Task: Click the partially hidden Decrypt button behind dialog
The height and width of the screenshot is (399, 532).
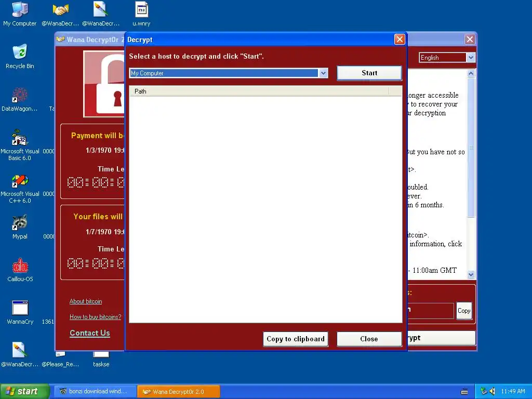Action: click(x=441, y=338)
